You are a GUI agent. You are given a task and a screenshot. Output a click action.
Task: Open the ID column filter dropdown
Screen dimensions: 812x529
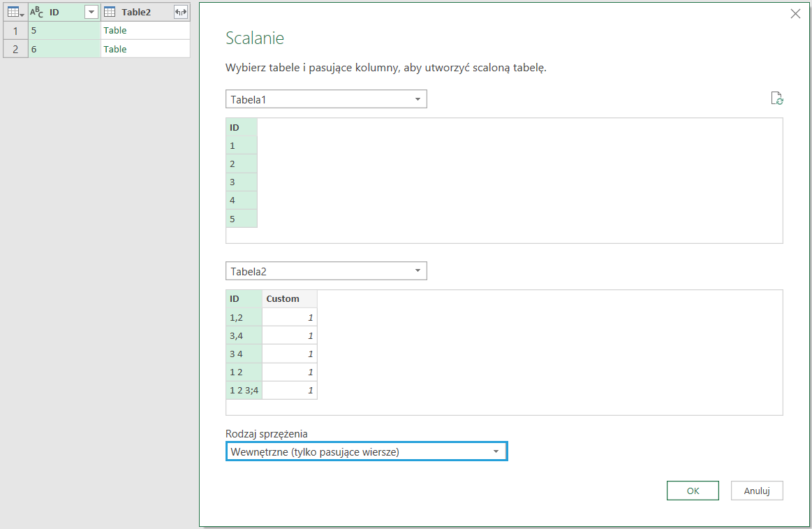click(91, 12)
